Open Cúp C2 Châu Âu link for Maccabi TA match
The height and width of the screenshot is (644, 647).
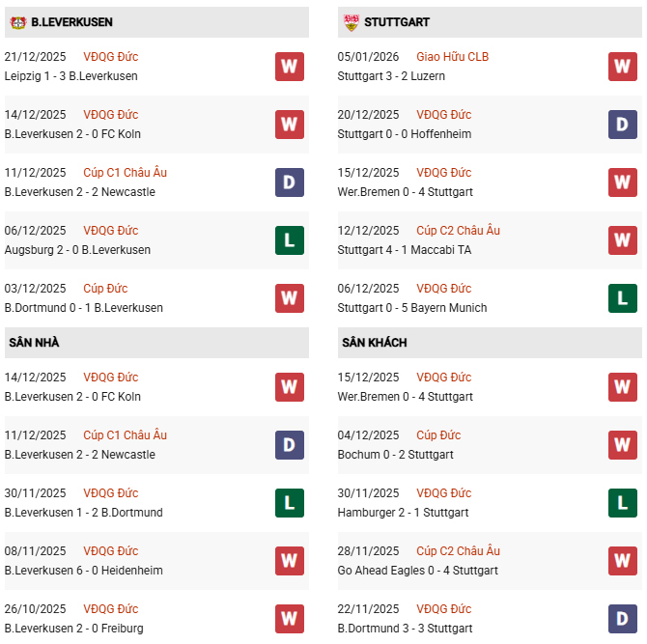point(458,231)
